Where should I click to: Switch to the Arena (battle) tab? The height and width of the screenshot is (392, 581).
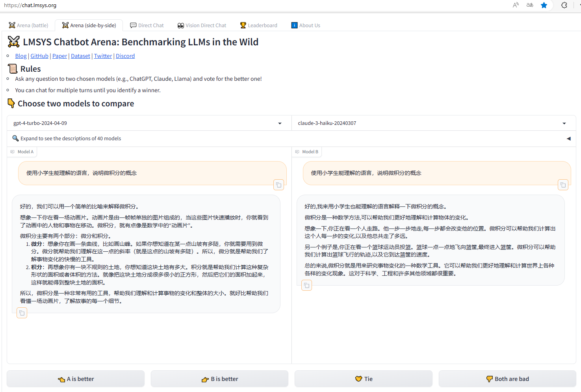pos(28,25)
